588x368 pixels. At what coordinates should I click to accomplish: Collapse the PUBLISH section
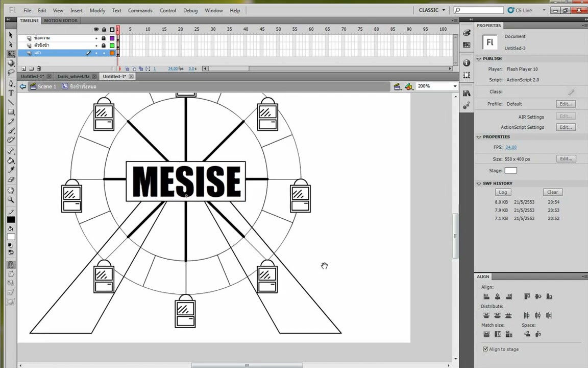[x=479, y=59]
